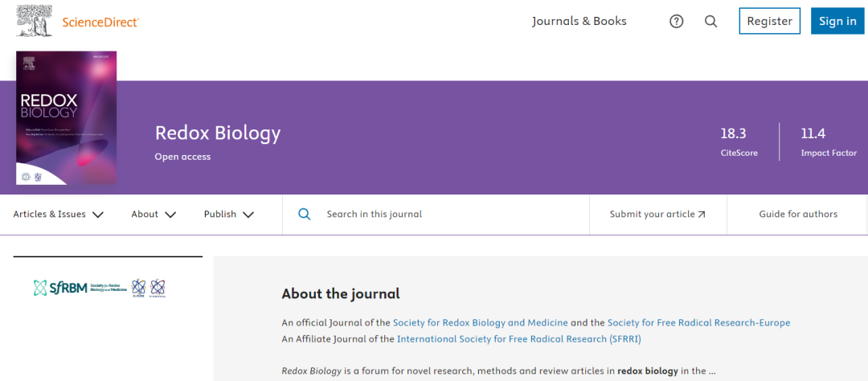Click the Sign in button
This screenshot has width=868, height=381.
coord(837,22)
